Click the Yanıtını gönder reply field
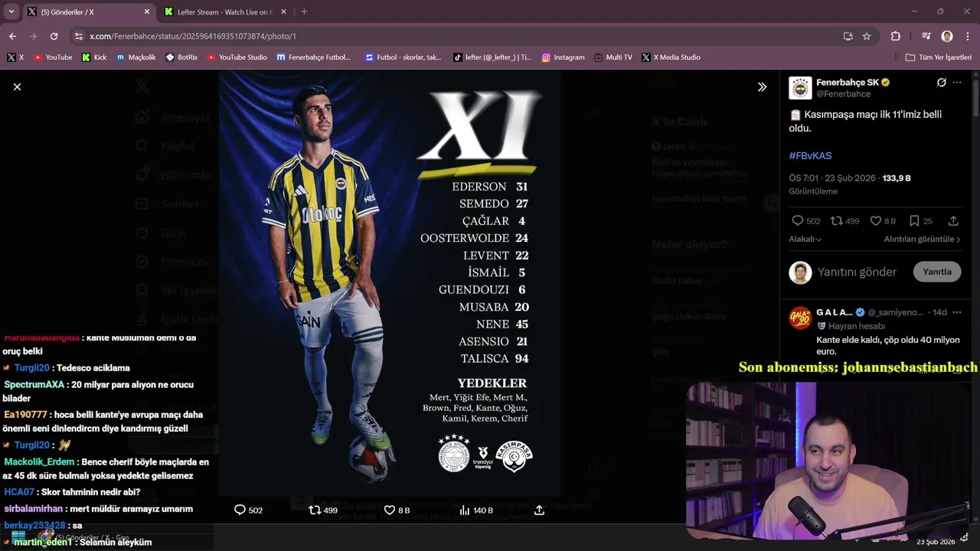The height and width of the screenshot is (551, 980). point(857,272)
